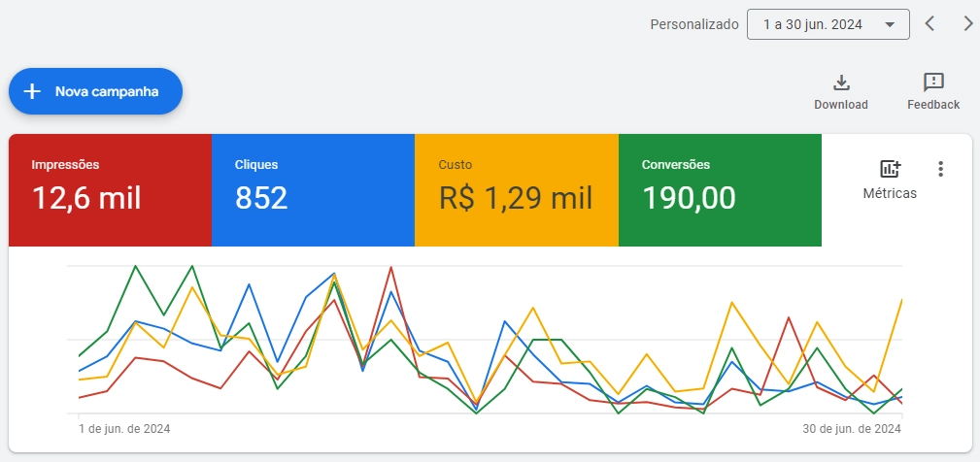
Task: Go to previous date range arrow
Action: [929, 24]
